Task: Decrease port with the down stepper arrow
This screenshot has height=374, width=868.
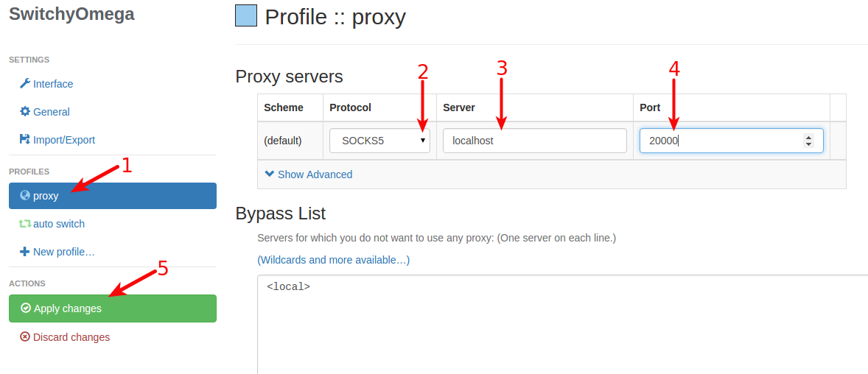Action: [x=809, y=144]
